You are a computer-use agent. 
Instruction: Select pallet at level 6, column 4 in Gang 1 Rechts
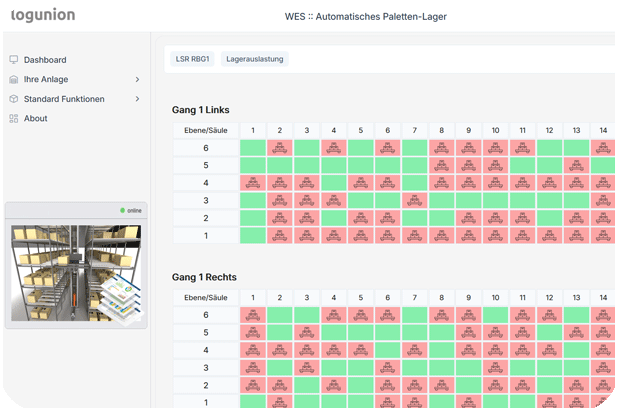tap(334, 315)
